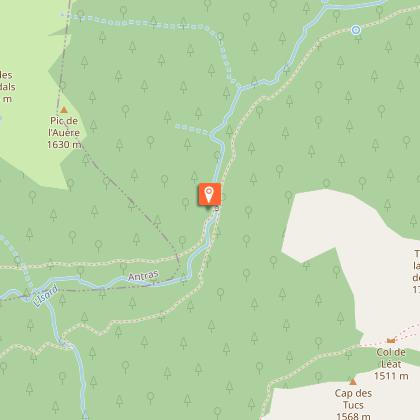The image size is (420, 420).
Task: Select the Pic de l'Auère peak triangle
Action: tap(64, 109)
